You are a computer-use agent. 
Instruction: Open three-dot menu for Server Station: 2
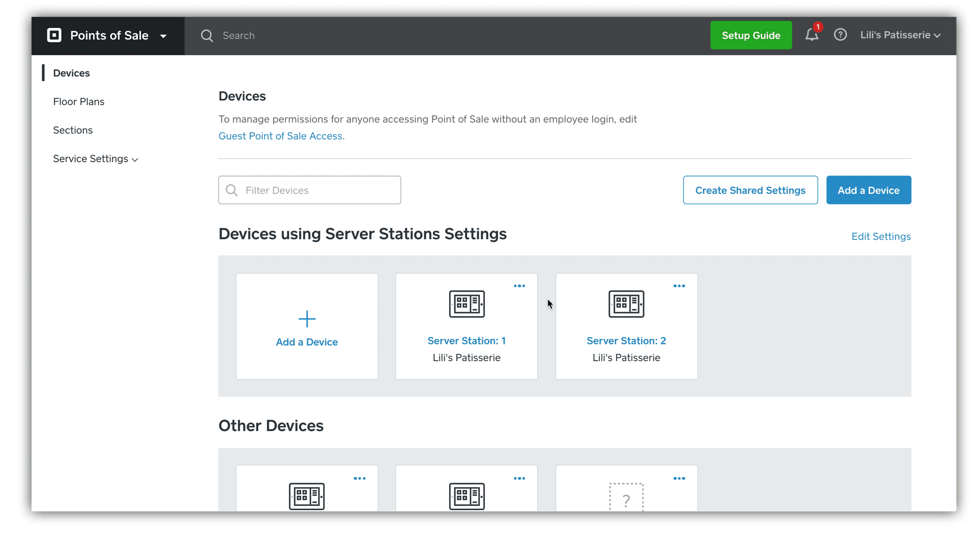tap(679, 286)
